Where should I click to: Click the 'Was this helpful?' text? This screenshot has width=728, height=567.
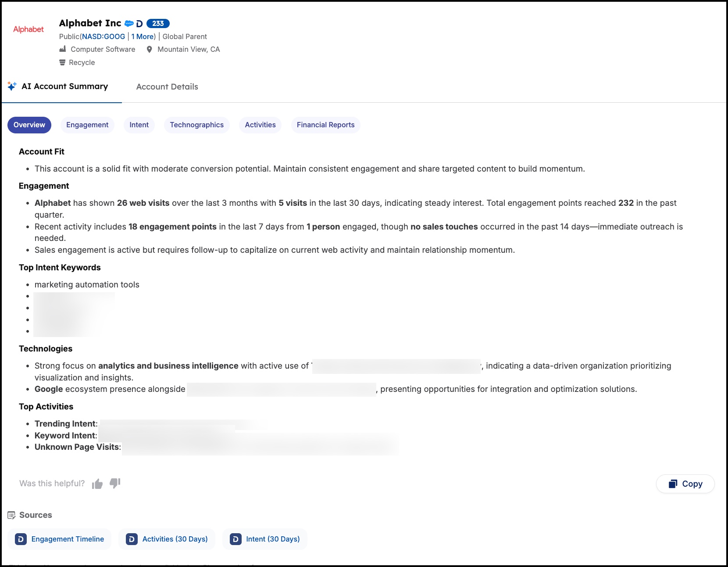(x=52, y=484)
